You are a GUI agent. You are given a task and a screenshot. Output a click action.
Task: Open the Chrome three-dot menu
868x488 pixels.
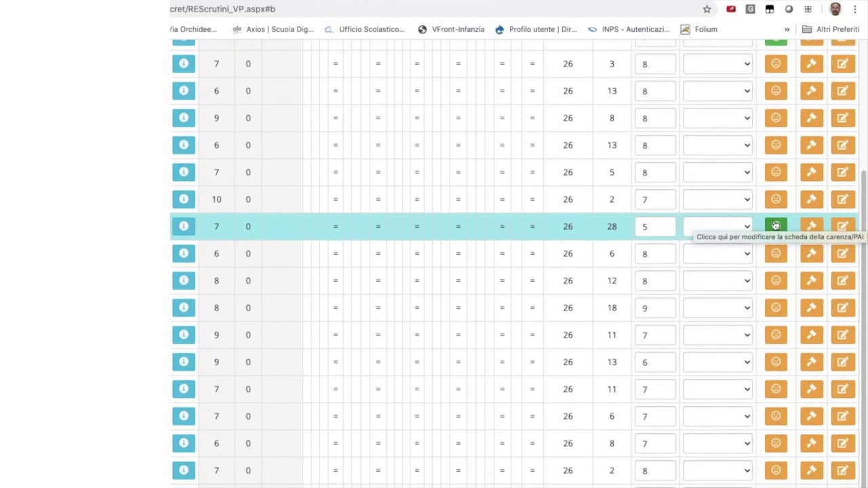pos(854,9)
